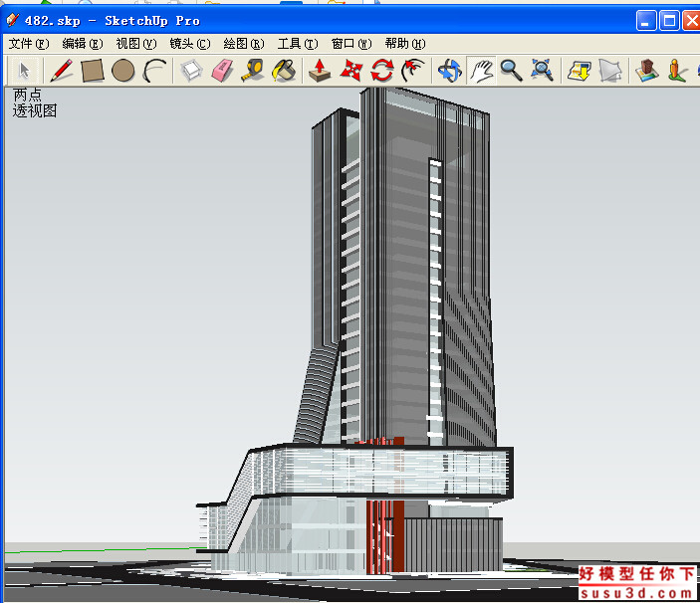Maximize the SketchUp Pro window
This screenshot has width=700, height=603.
coord(669,21)
